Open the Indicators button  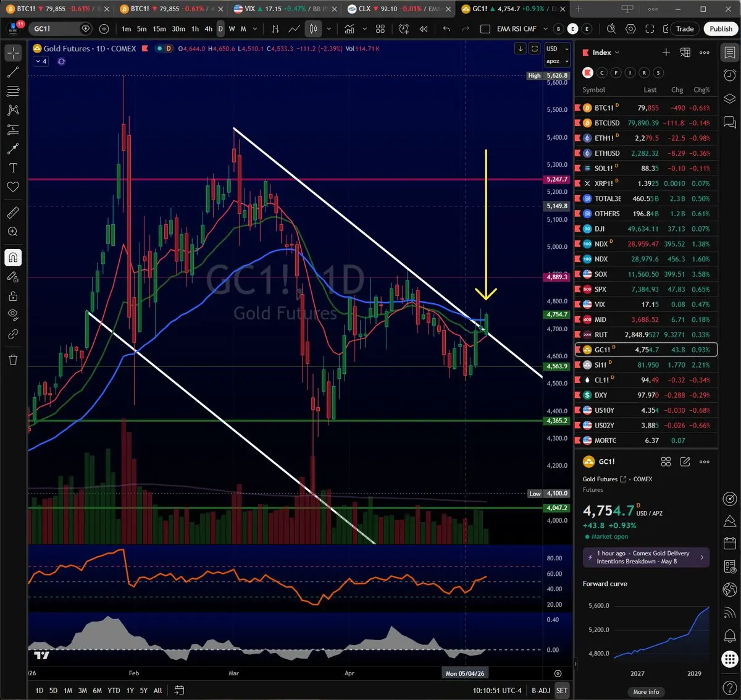click(350, 29)
